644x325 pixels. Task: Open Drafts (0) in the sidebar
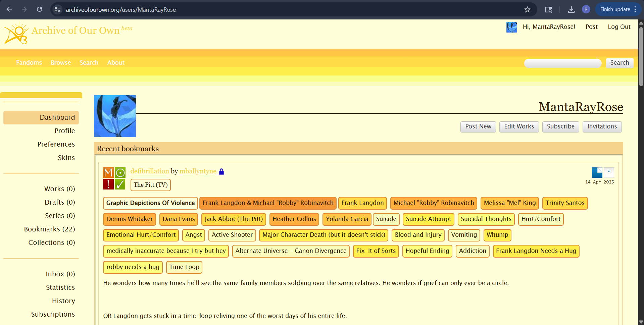[x=60, y=202]
